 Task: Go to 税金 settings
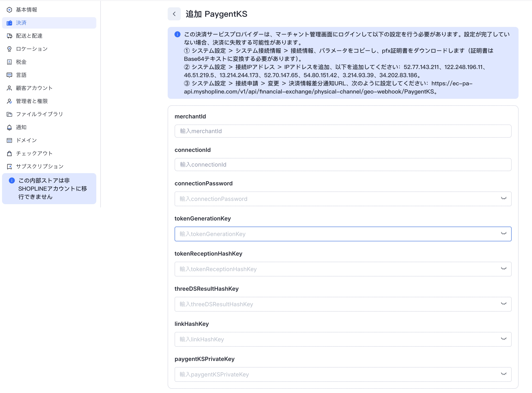pos(49,62)
